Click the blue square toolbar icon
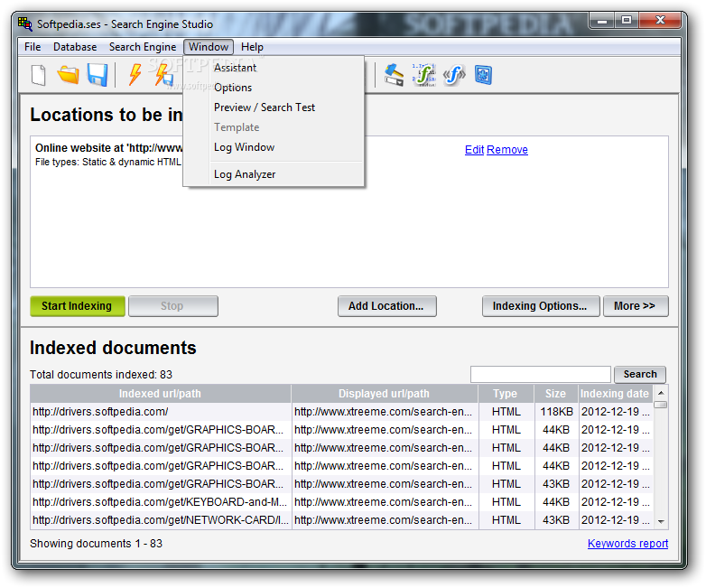The width and height of the screenshot is (706, 588). [483, 75]
